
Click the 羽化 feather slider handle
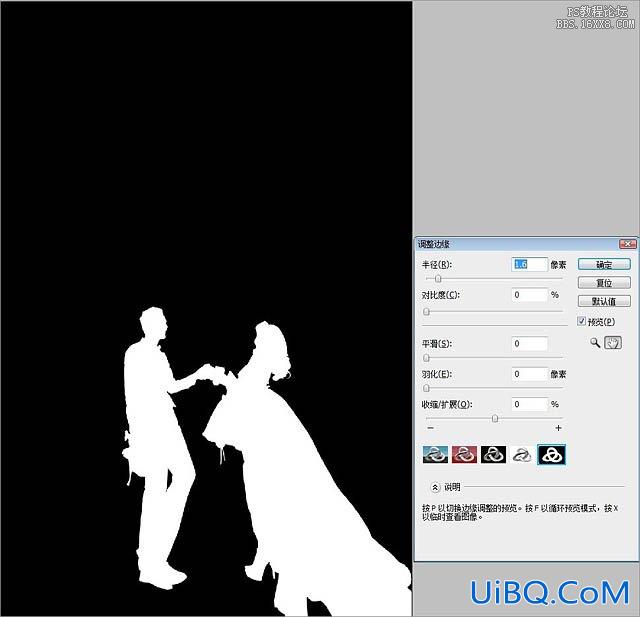[x=427, y=388]
